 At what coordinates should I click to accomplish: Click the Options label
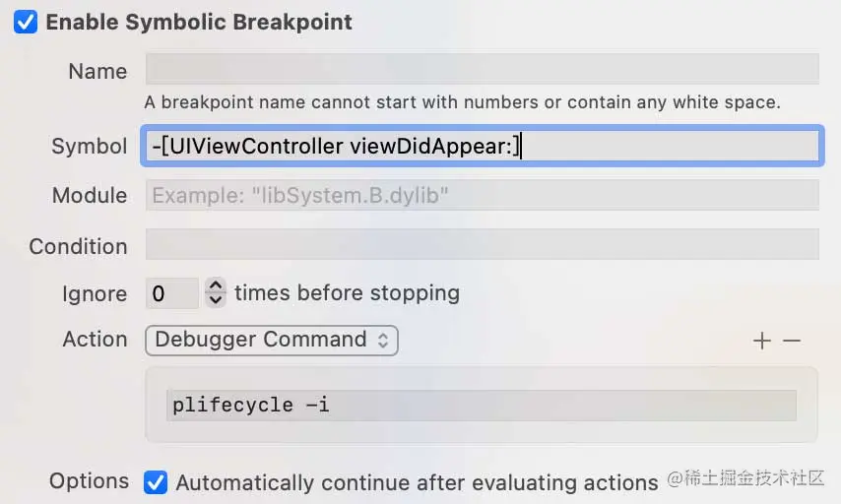click(89, 481)
